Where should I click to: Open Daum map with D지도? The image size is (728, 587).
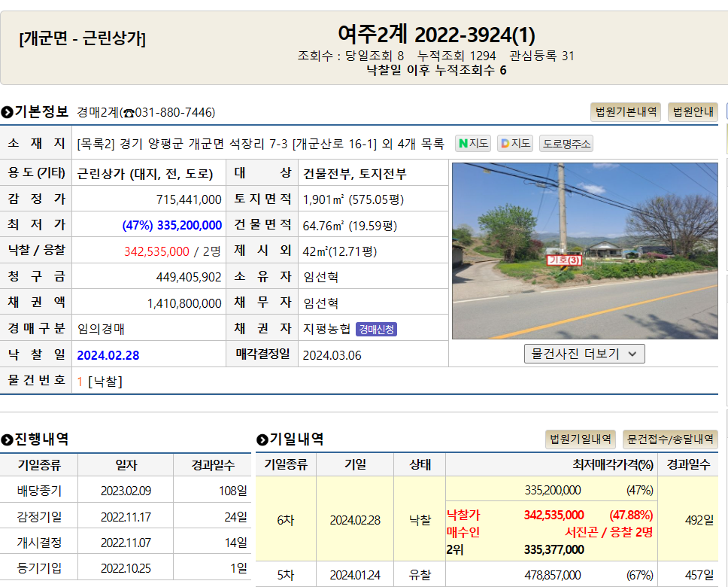pos(515,143)
